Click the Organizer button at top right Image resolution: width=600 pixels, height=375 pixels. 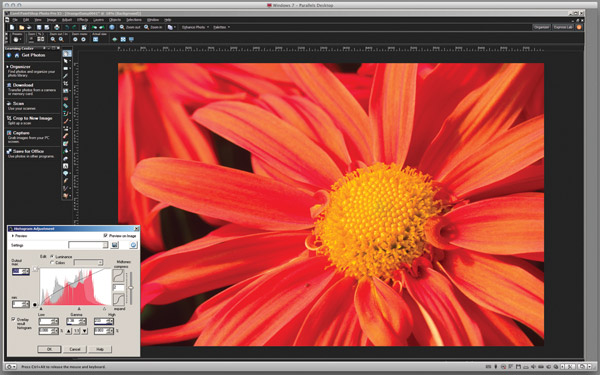541,27
